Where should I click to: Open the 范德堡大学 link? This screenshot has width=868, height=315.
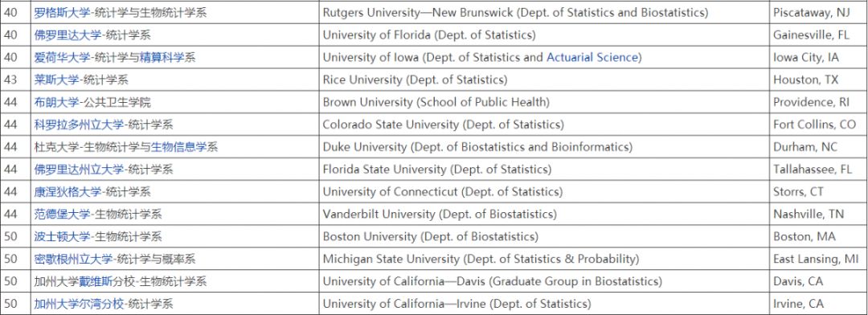point(61,215)
